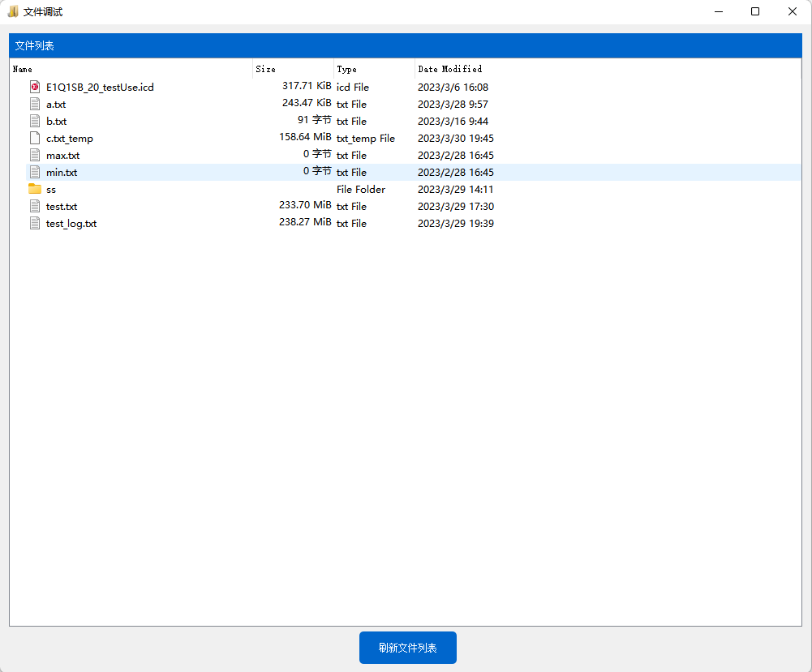Maximize the 文件调试 window
The image size is (812, 672).
click(755, 11)
